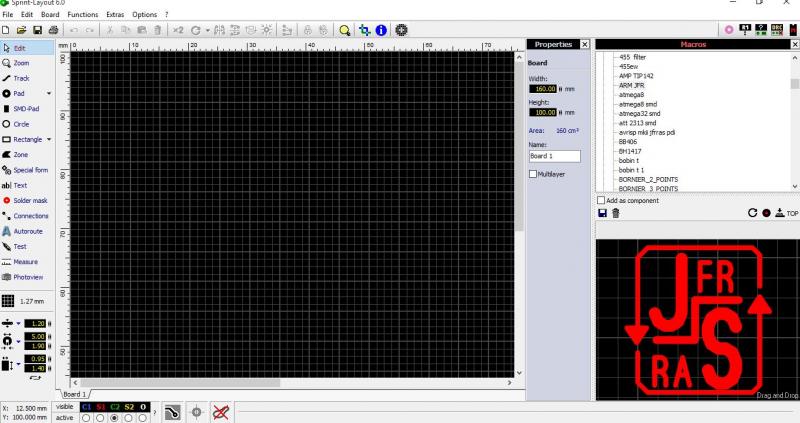
Task: Click the blue info icon in toolbar
Action: (381, 30)
